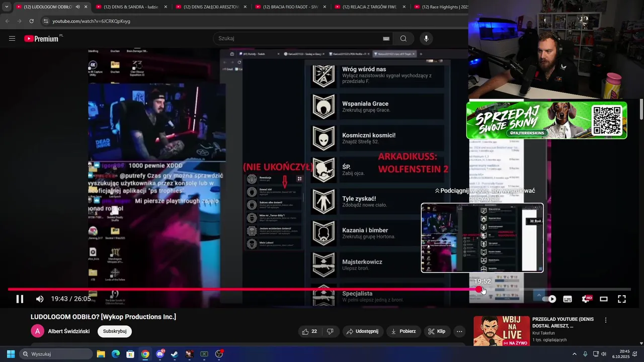This screenshot has width=644, height=362.
Task: Click the Windows taskbar Wyszukaj search box
Action: coord(56,354)
